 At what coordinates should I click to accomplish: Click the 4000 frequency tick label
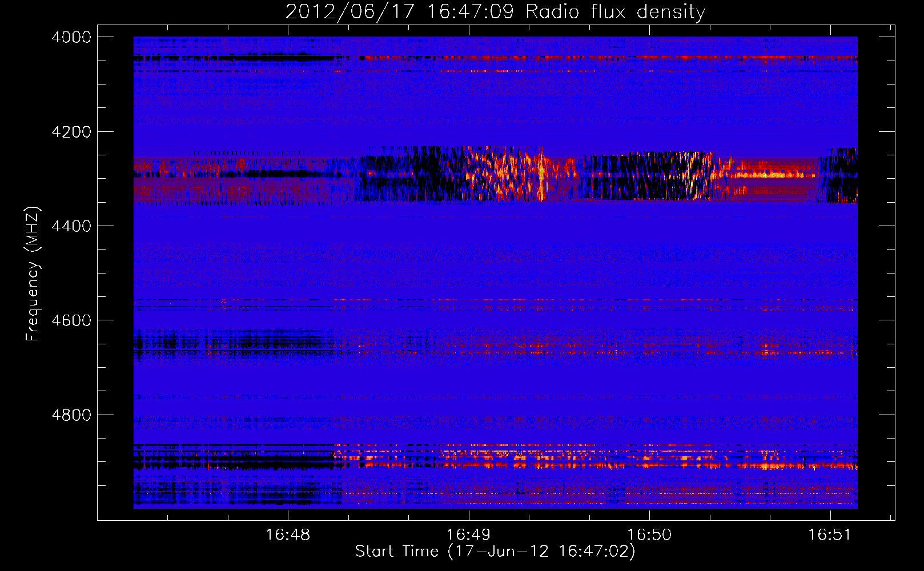tap(71, 37)
